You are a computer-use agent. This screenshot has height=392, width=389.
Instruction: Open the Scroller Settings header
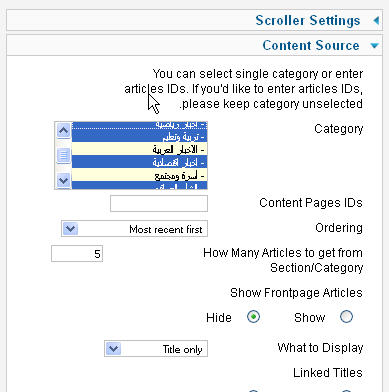pyautogui.click(x=308, y=20)
